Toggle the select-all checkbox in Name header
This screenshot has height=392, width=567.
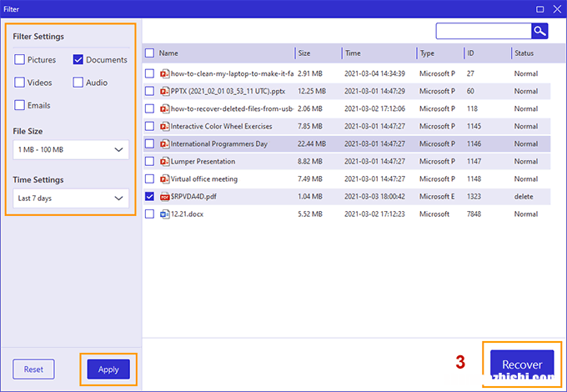149,53
